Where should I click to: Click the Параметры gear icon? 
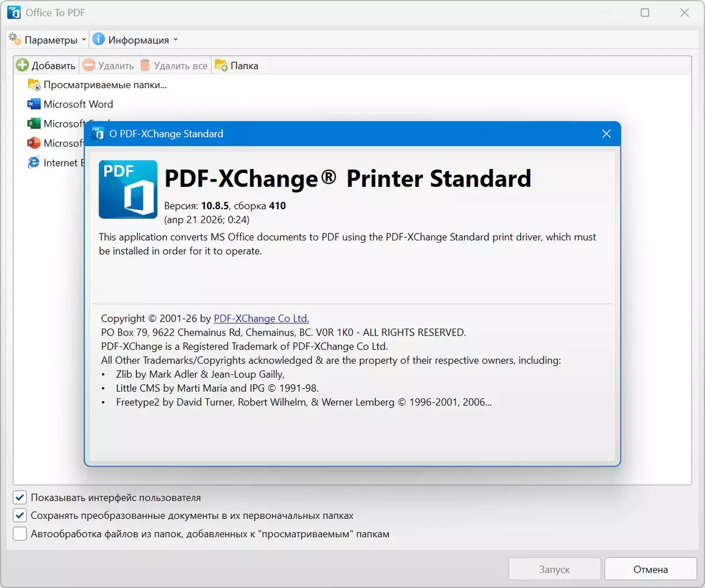[15, 39]
